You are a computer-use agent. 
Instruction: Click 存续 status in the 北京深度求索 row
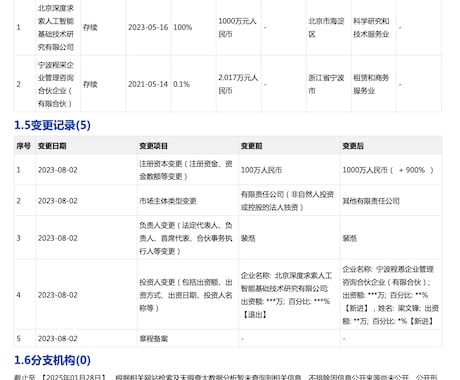[90, 27]
